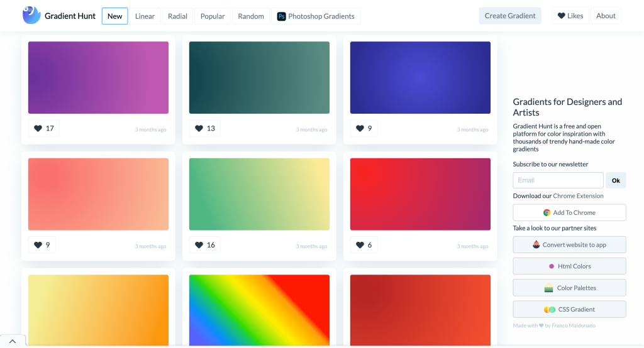Image resolution: width=644 pixels, height=348 pixels.
Task: Open the Chrome Extension link
Action: [x=578, y=196]
